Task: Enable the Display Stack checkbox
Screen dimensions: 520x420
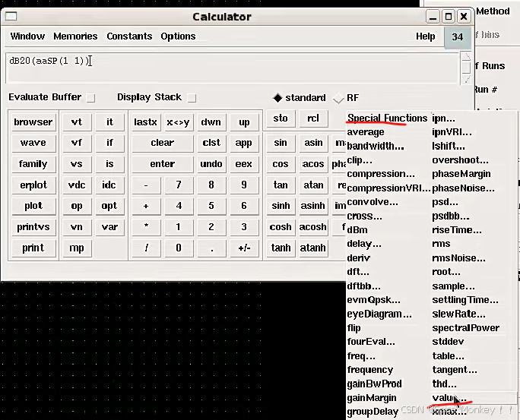Action: click(192, 98)
